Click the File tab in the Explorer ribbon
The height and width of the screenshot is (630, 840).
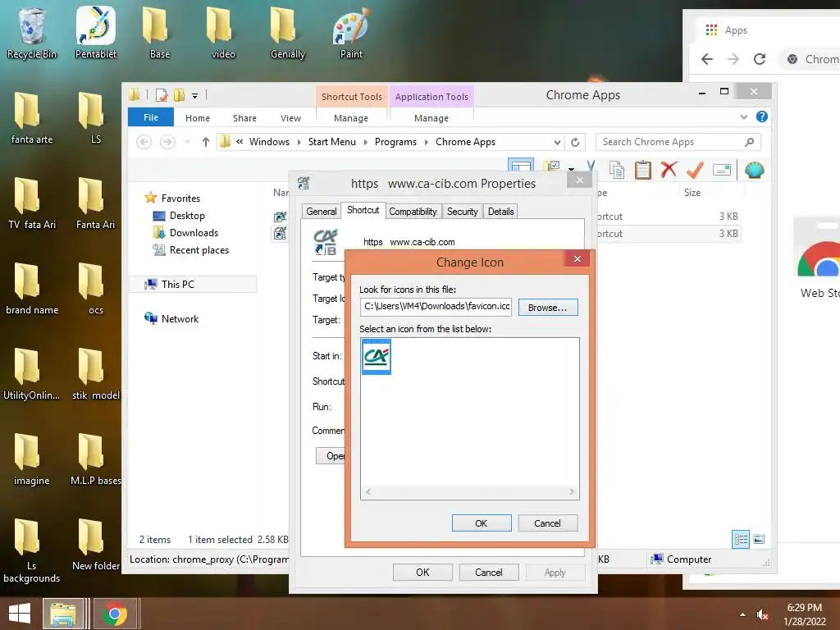coord(151,117)
